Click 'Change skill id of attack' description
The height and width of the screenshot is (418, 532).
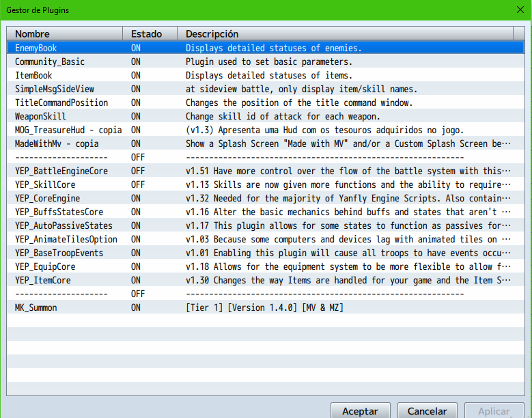coord(283,116)
